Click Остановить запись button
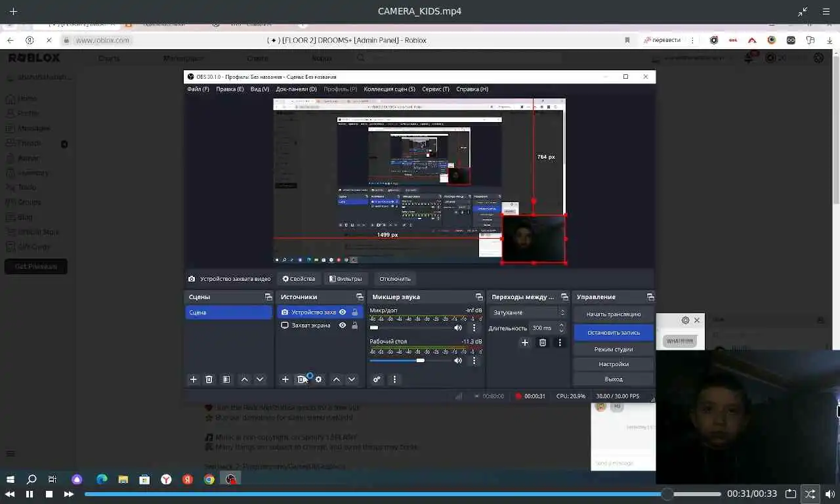Image resolution: width=840 pixels, height=504 pixels. [x=614, y=333]
